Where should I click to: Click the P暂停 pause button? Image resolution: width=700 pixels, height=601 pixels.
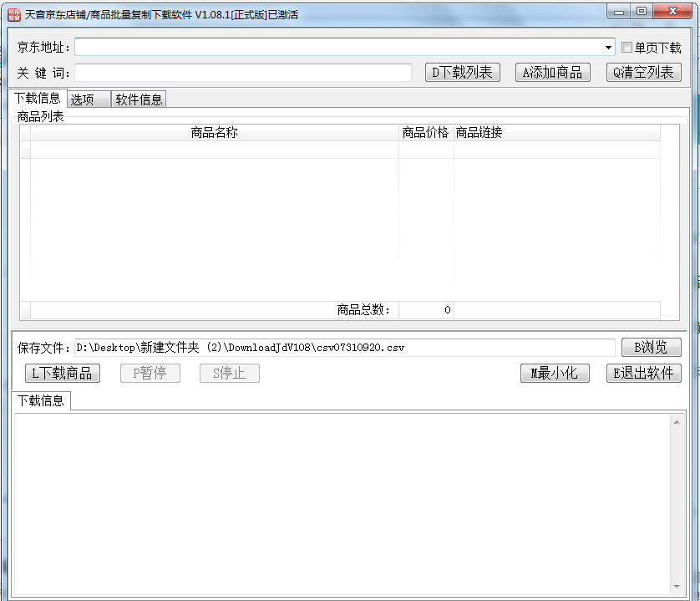tap(150, 373)
